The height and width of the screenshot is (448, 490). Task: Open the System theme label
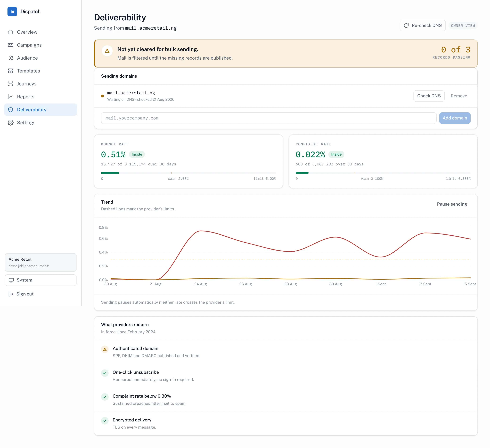click(24, 280)
